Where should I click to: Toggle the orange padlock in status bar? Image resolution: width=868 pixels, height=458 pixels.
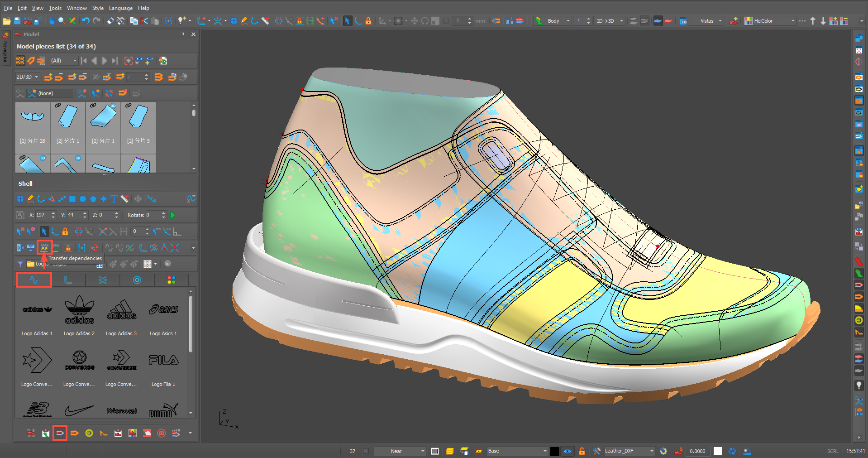(582, 451)
